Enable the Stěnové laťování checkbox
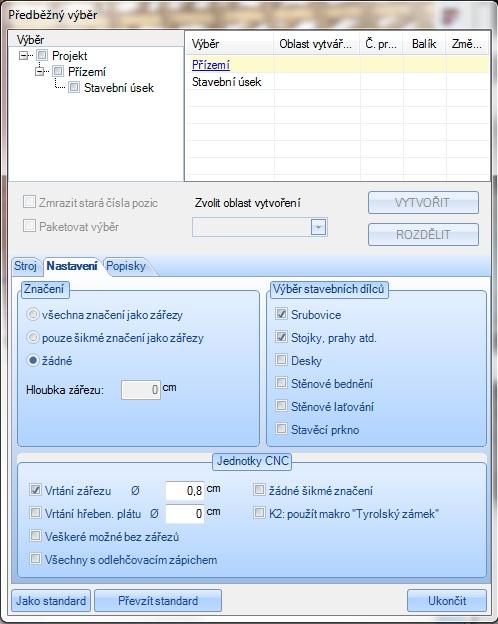 click(281, 406)
